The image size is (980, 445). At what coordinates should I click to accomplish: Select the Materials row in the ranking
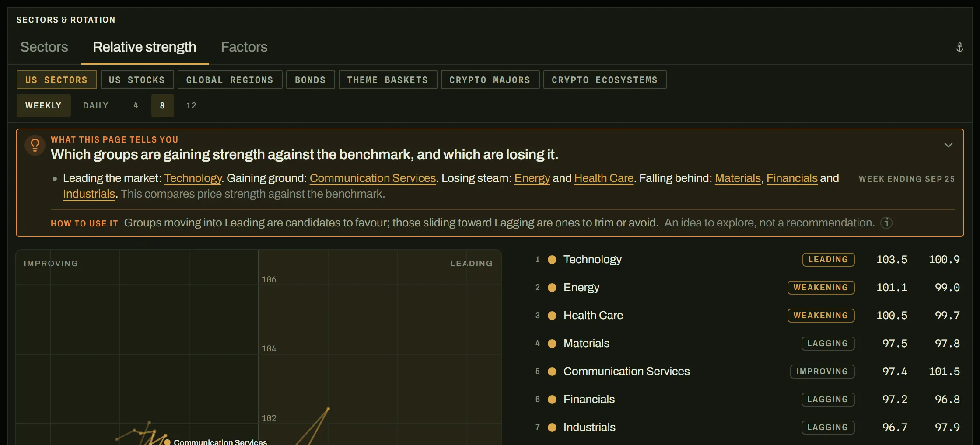(747, 344)
